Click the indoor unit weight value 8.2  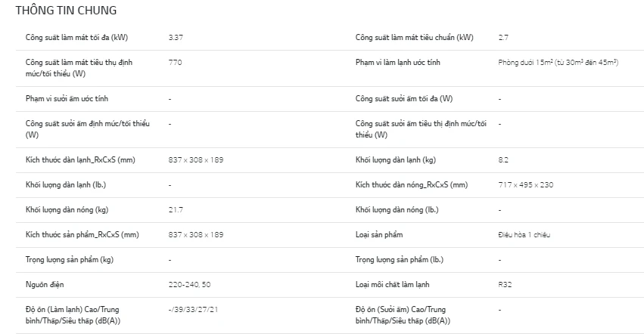coord(503,159)
